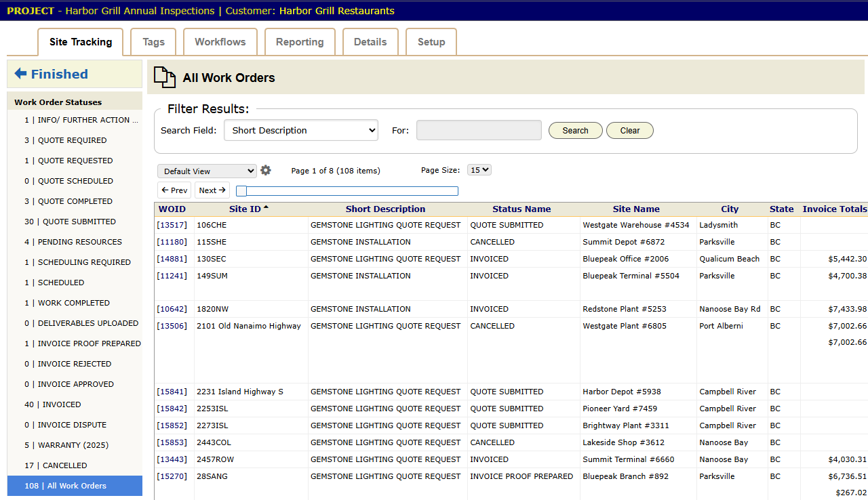The width and height of the screenshot is (868, 500).
Task: Select All Work Orders in sidebar
Action: coord(75,486)
